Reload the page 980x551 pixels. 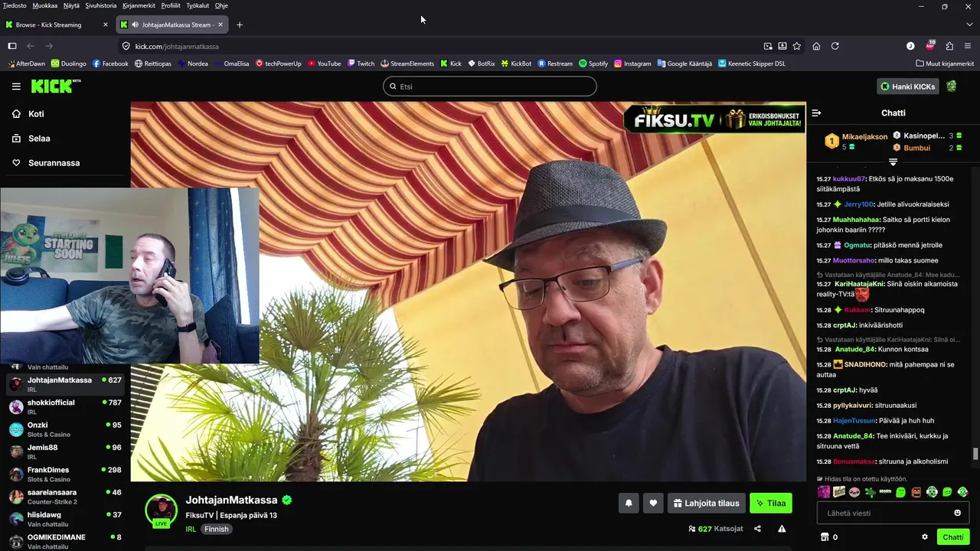pos(835,46)
